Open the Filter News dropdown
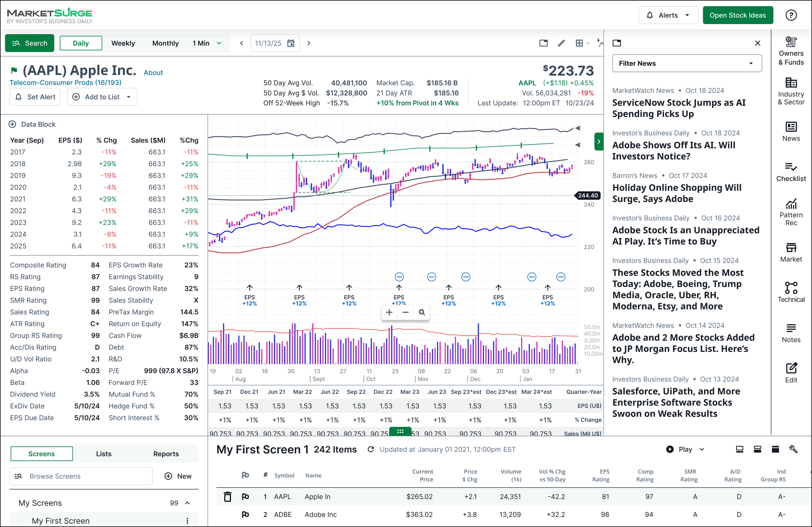The height and width of the screenshot is (527, 812). 686,63
